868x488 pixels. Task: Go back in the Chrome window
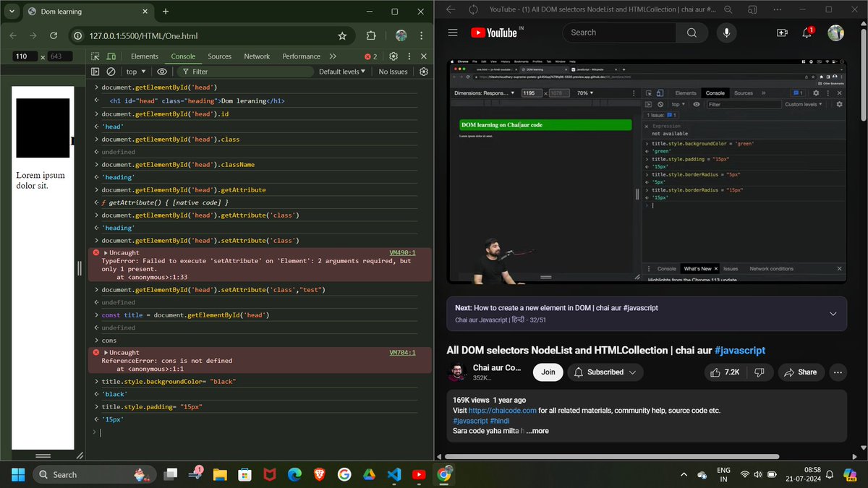[13, 35]
